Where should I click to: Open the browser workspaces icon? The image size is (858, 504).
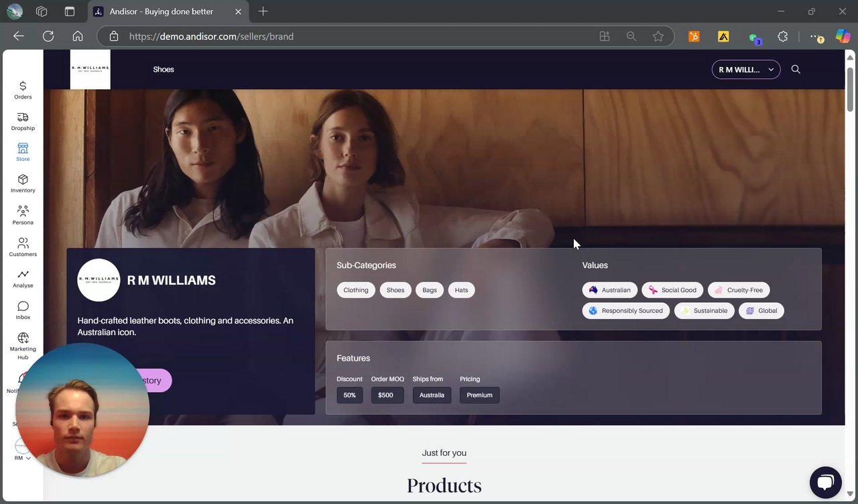(42, 11)
